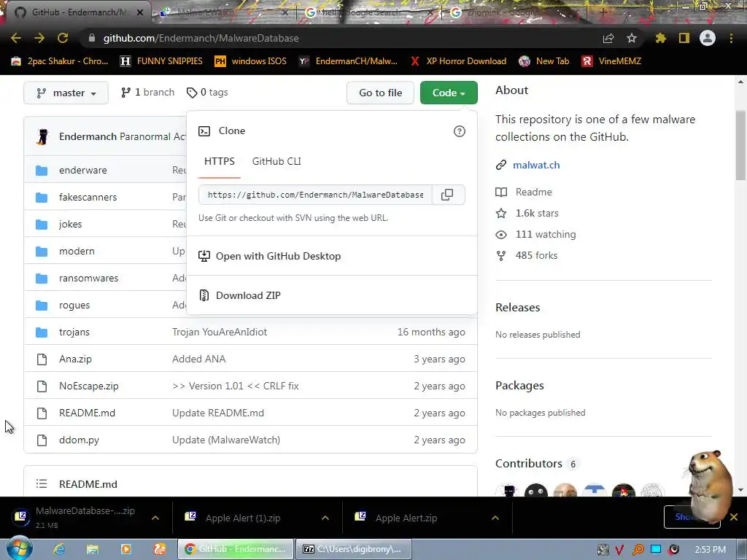The width and height of the screenshot is (747, 560).
Task: Open the fakescanners folder
Action: coord(88,197)
